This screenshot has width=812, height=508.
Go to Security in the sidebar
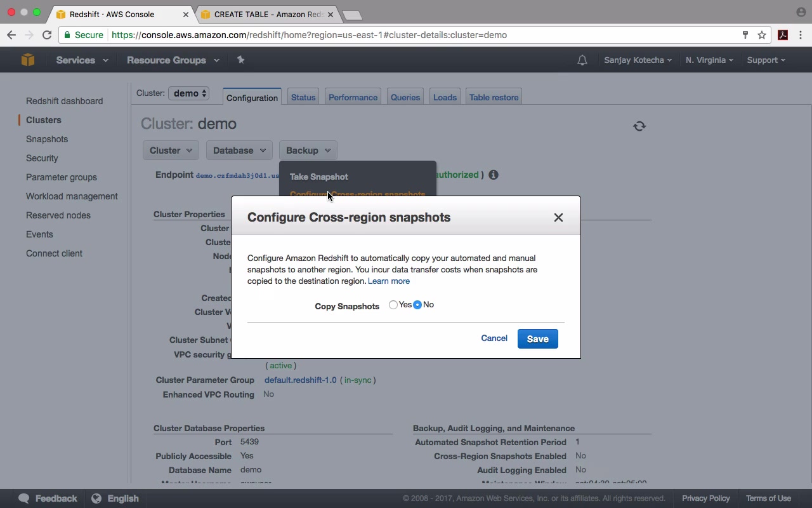pyautogui.click(x=42, y=158)
